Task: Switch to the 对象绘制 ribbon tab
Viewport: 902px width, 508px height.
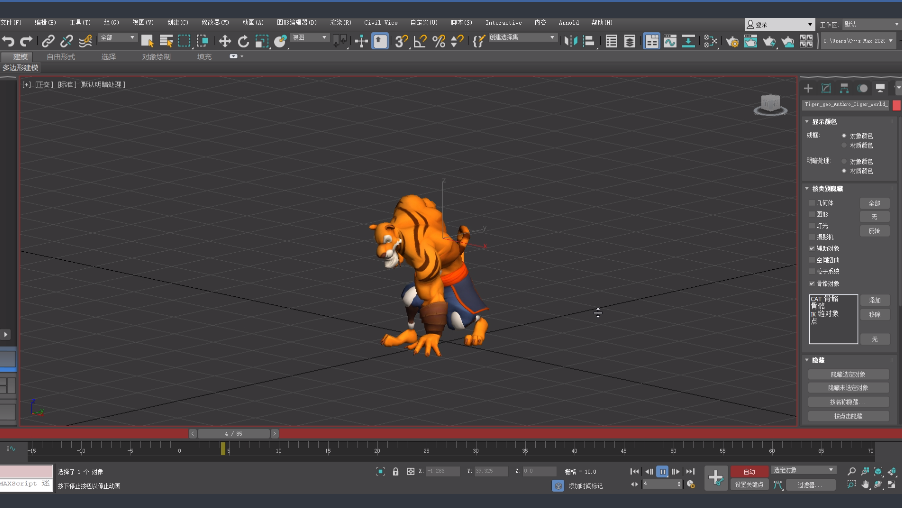Action: click(156, 57)
